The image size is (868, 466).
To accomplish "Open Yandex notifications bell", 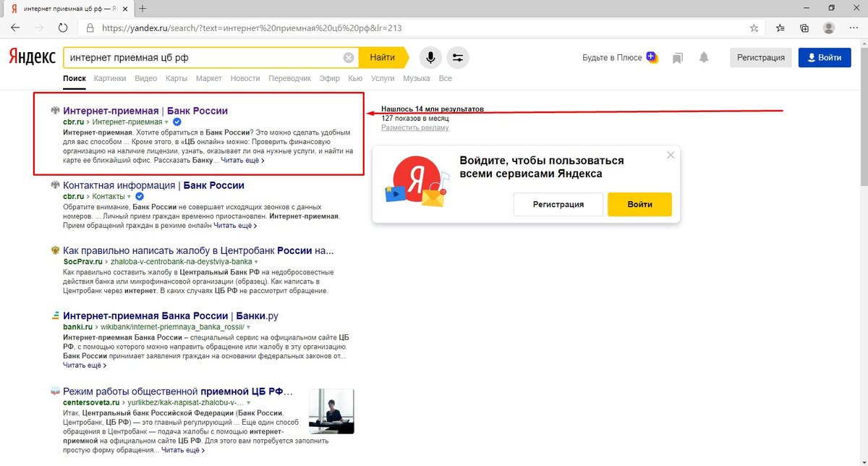I will pos(704,57).
